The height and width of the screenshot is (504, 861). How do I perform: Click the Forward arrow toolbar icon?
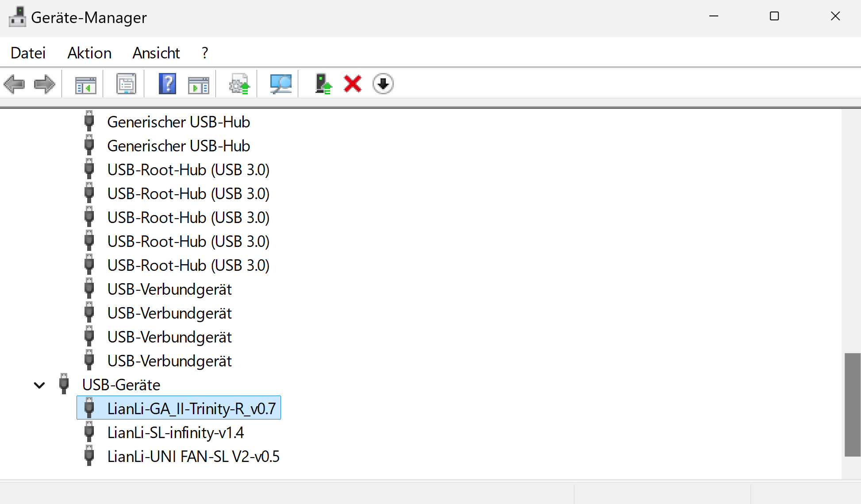tap(44, 84)
